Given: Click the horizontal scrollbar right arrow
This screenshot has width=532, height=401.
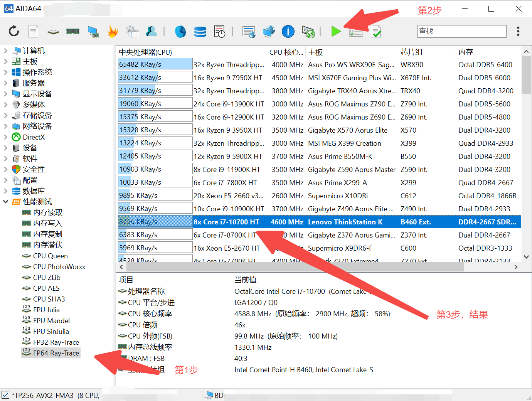Looking at the screenshot, I should [516, 267].
